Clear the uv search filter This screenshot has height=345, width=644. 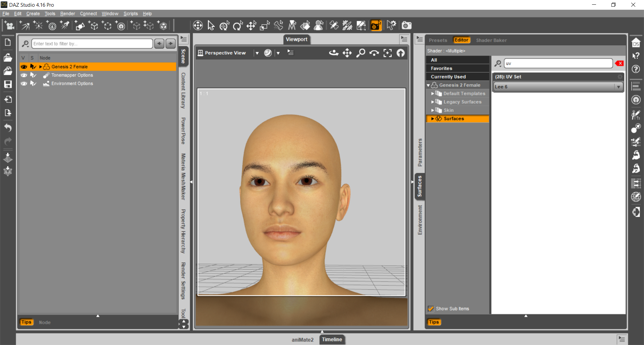(619, 63)
